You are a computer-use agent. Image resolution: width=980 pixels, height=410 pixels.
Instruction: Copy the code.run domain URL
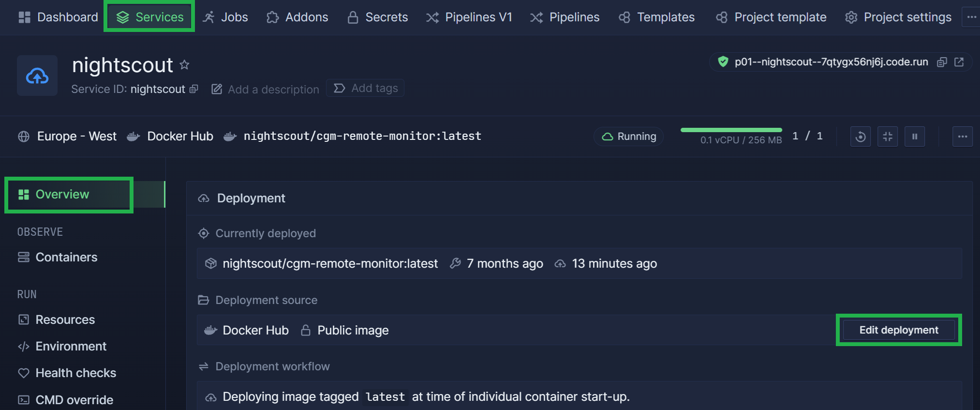(x=942, y=62)
